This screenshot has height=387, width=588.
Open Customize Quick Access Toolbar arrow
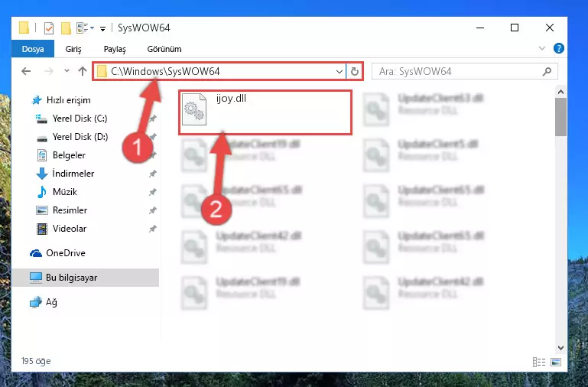pyautogui.click(x=102, y=28)
